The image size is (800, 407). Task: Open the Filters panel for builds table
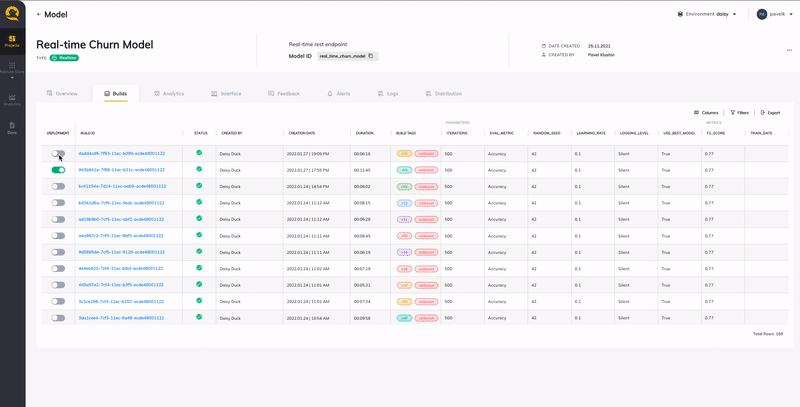(x=739, y=113)
